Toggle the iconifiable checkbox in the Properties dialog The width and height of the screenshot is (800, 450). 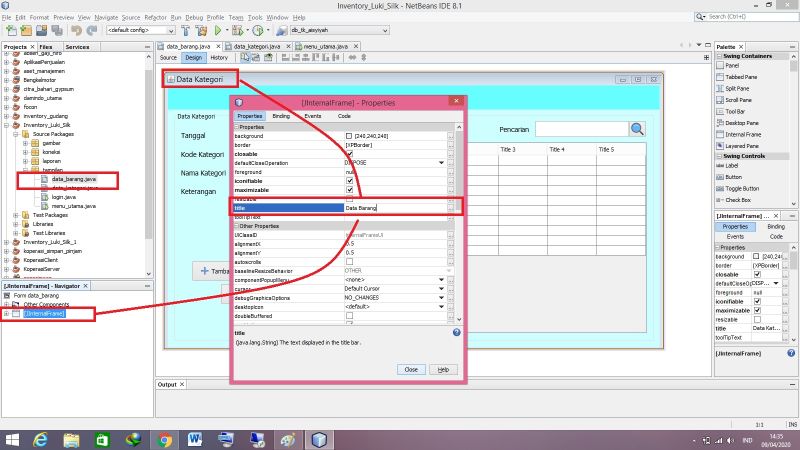pos(349,181)
